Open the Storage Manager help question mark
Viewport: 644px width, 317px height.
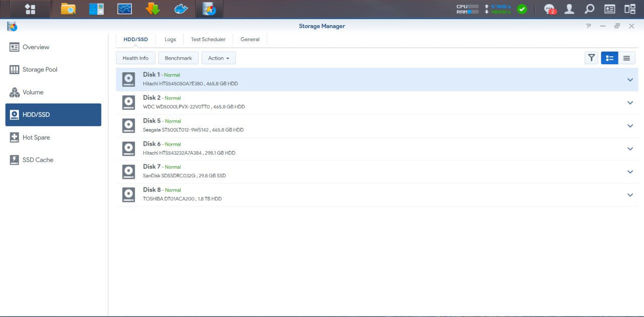pos(589,26)
